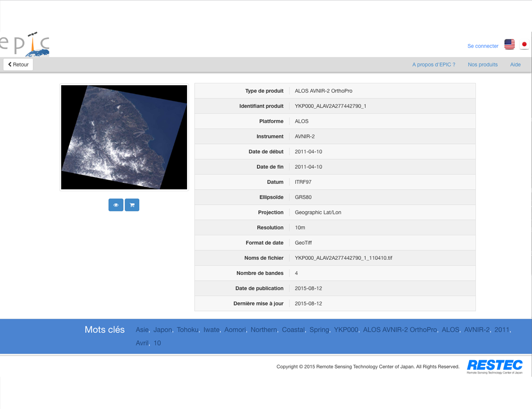Click the product ID YKP000_ALAV2A277442790_1
Image resolution: width=532 pixels, height=409 pixels.
point(330,106)
